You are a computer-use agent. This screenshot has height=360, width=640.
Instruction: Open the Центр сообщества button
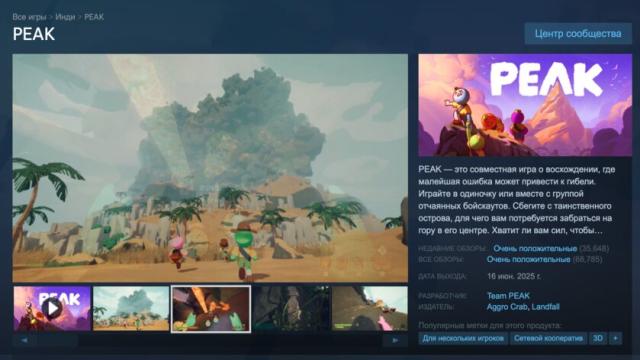pos(578,33)
